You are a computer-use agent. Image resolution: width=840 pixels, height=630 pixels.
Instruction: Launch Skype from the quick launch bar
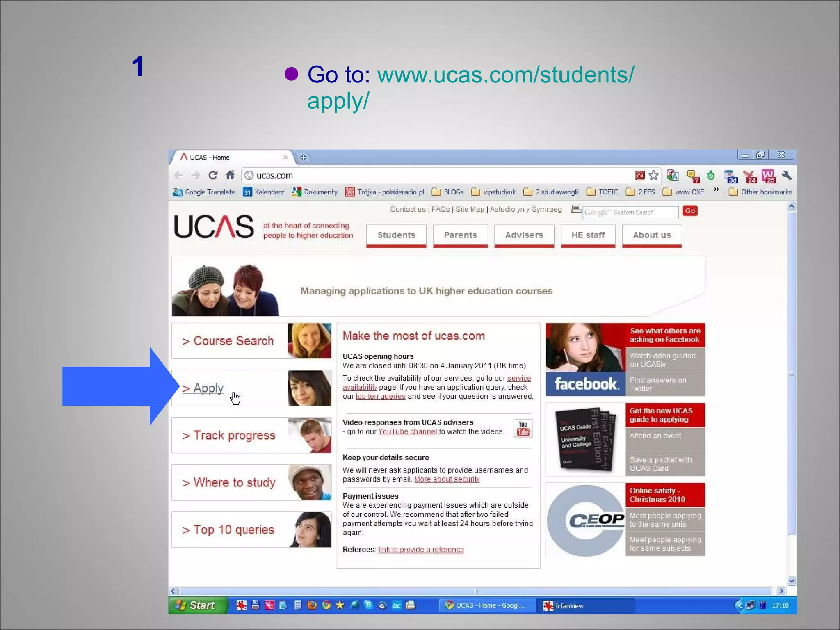(368, 605)
